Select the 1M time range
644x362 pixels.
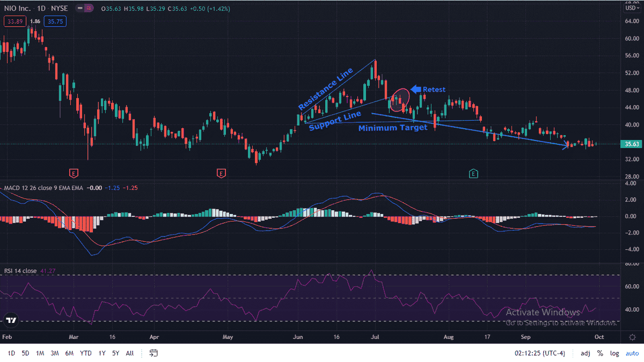40,353
